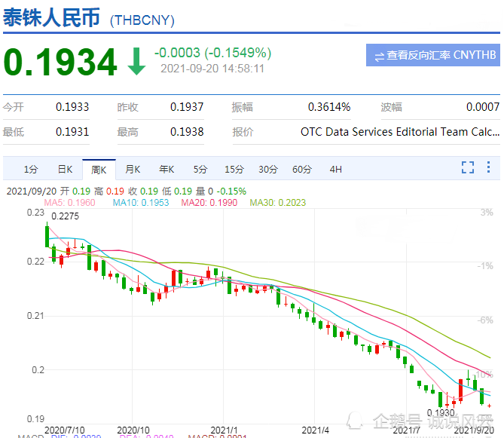Click 查看反向汇率 CNYTHB button
Screen dimensions: 504x438
[x=433, y=55]
